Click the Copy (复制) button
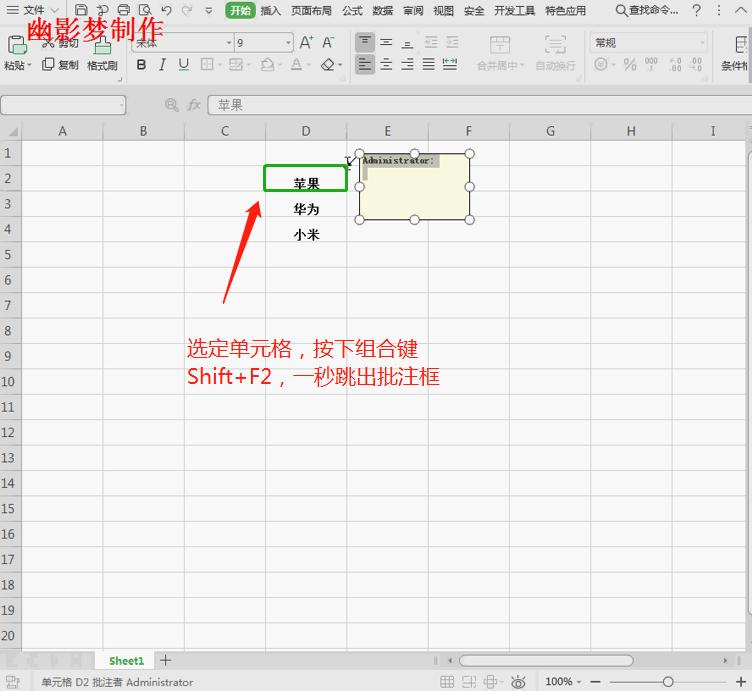This screenshot has width=752, height=691. coord(60,64)
